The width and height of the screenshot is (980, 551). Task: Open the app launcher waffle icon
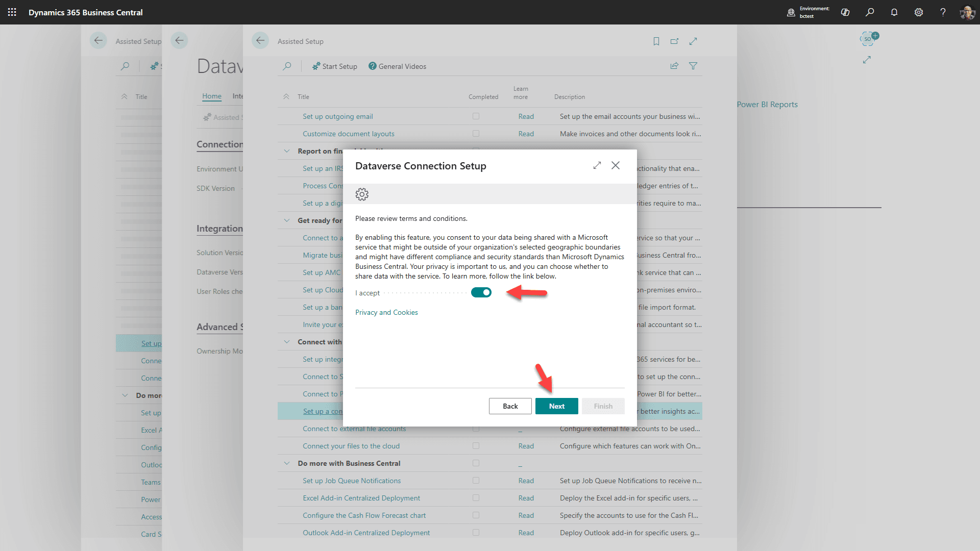pos(12,12)
